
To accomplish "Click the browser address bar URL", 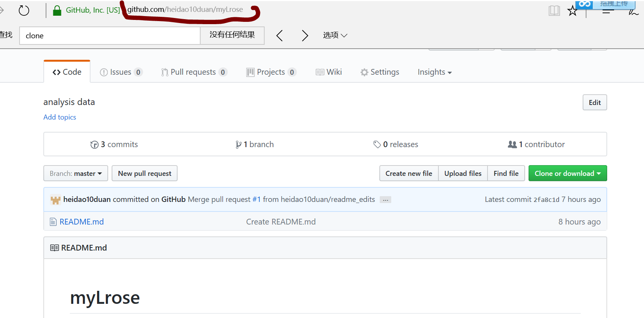I will (185, 10).
